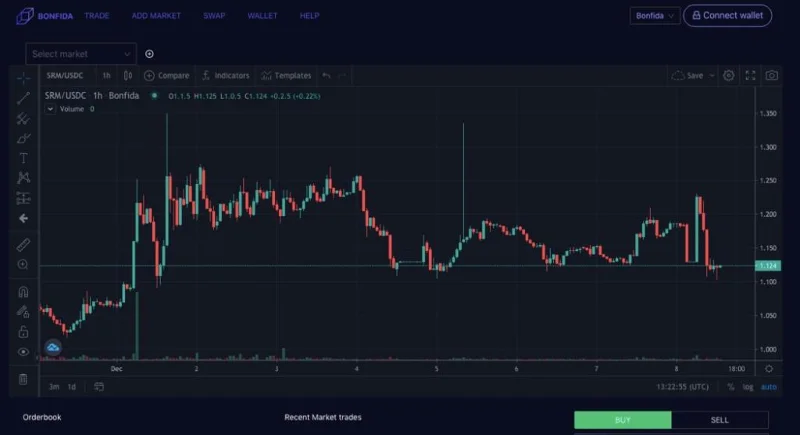The height and width of the screenshot is (435, 800).
Task: Expand the Save options arrow
Action: coord(712,75)
